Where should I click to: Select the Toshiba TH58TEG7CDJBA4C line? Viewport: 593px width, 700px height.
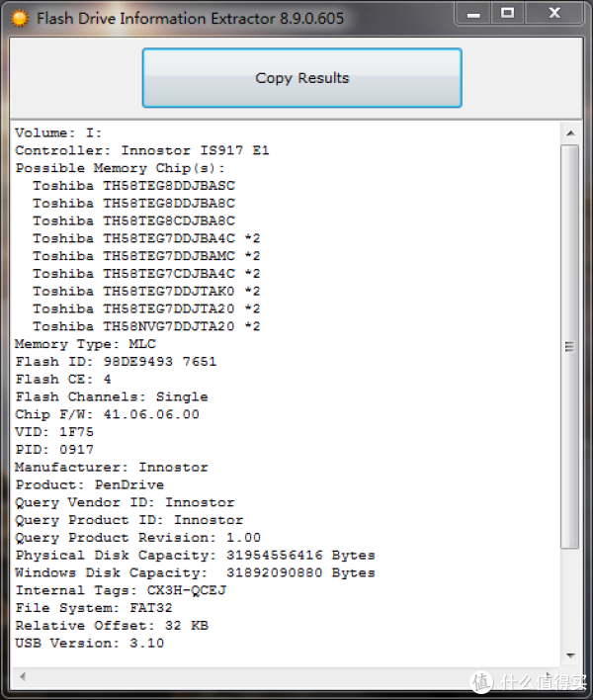pos(146,274)
